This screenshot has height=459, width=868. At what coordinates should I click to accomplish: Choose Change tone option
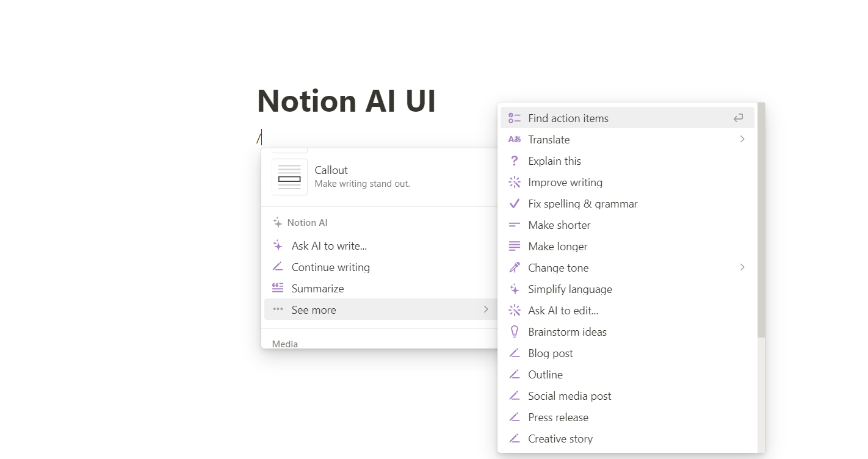click(627, 268)
